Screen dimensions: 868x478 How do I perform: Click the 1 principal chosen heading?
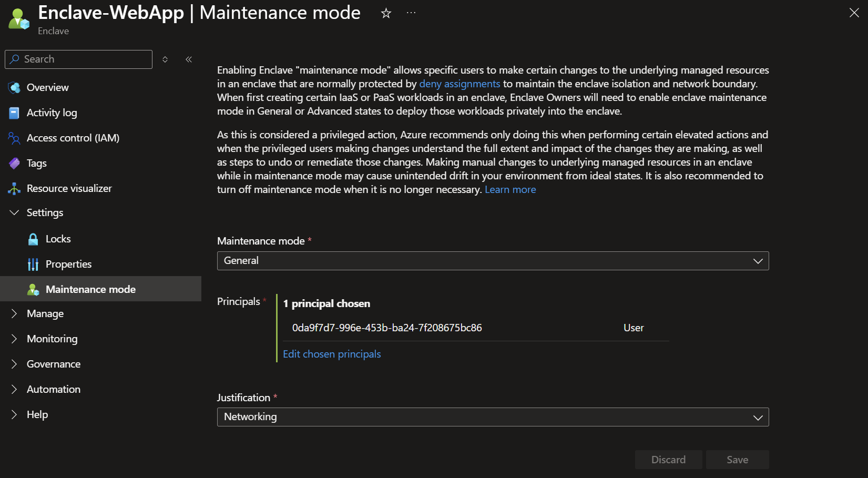[326, 303]
